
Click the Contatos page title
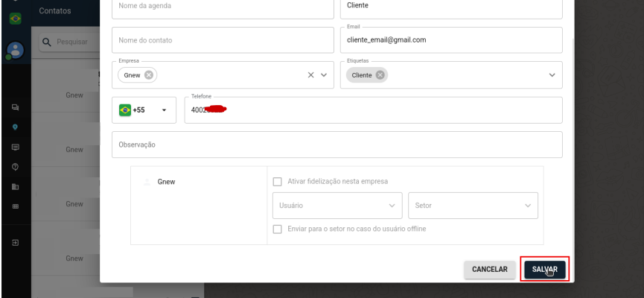55,10
